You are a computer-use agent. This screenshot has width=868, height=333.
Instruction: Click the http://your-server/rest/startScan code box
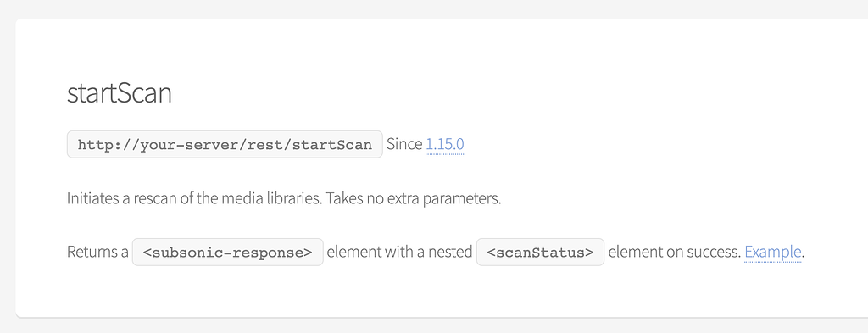225,144
